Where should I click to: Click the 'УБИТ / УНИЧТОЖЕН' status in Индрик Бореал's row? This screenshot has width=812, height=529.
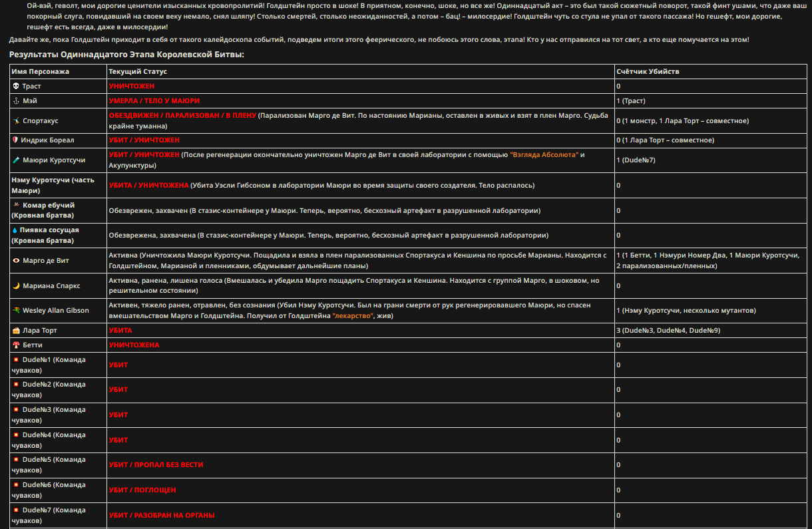144,140
